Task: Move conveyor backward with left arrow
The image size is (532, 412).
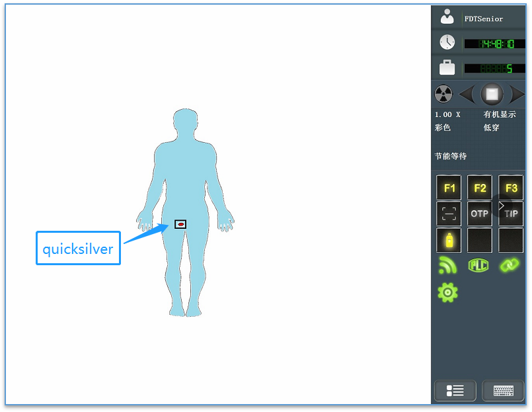Action: coord(467,95)
